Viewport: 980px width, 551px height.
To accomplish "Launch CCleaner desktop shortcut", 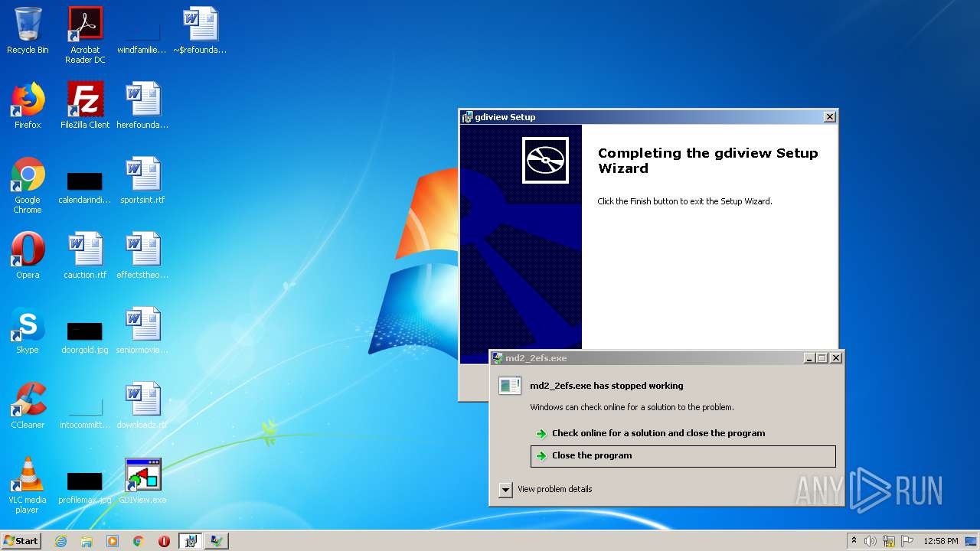I will pos(28,406).
